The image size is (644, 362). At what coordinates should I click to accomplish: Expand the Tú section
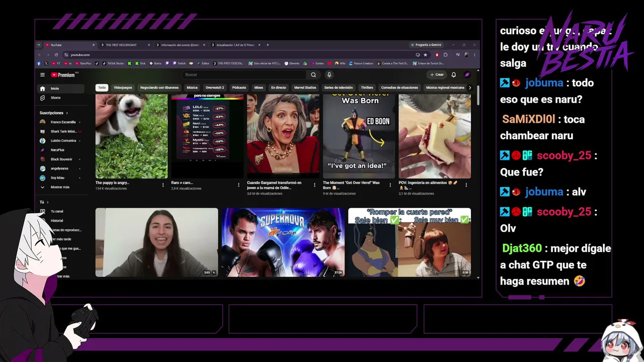click(44, 202)
